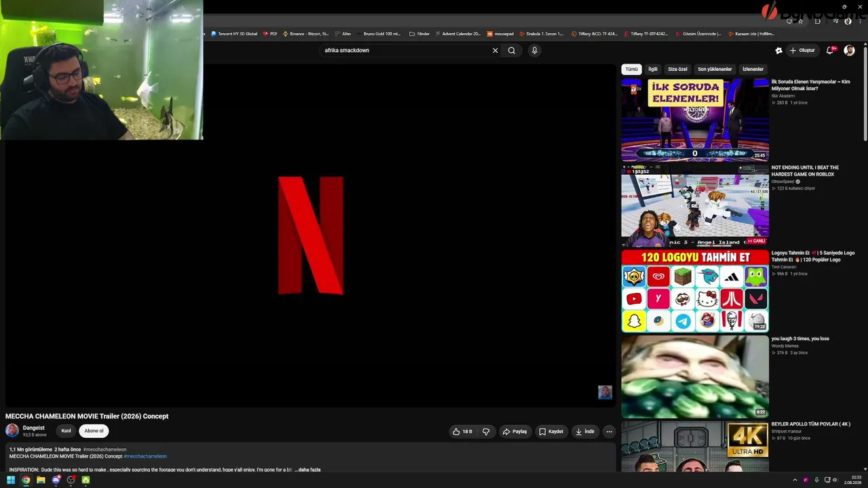Image resolution: width=868 pixels, height=488 pixels.
Task: Open the Windows Start menu
Action: (x=11, y=480)
